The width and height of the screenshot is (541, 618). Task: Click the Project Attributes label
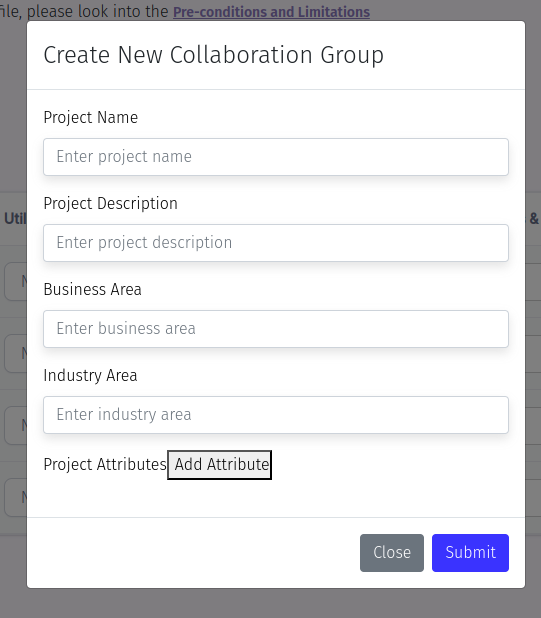point(105,464)
